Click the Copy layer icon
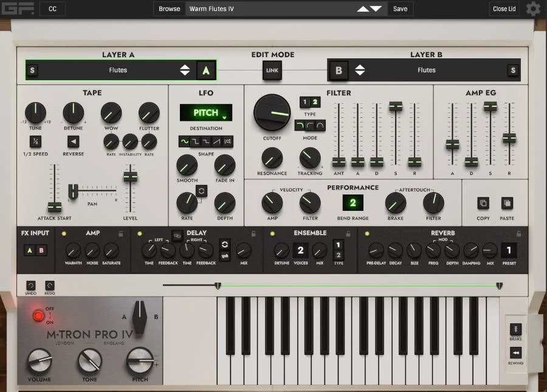This screenshot has width=547, height=392. (483, 203)
